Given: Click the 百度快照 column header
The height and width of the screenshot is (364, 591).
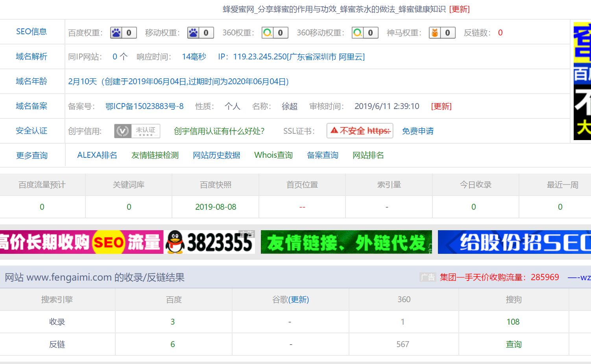Looking at the screenshot, I should (216, 185).
